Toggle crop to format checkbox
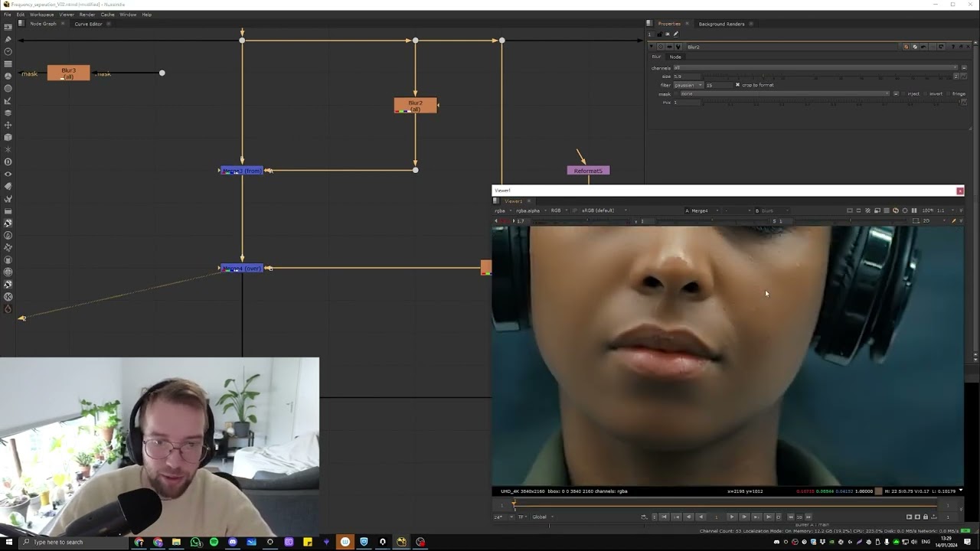The width and height of the screenshot is (980, 551). click(x=737, y=85)
